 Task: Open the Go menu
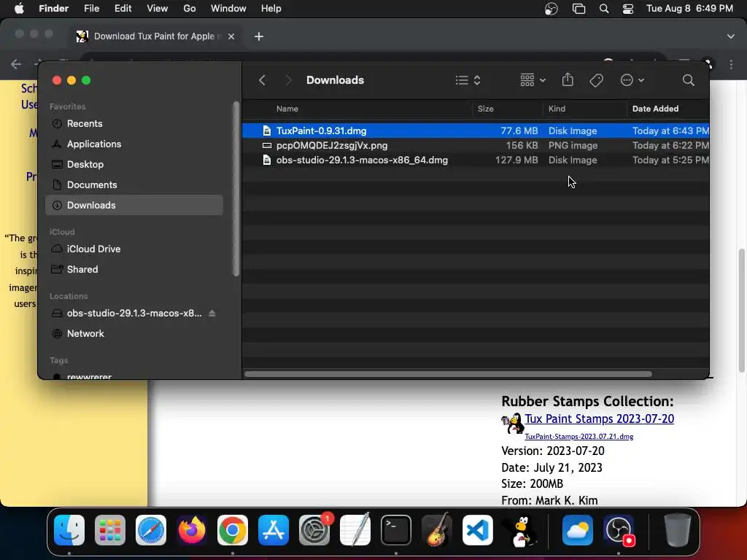(x=190, y=9)
